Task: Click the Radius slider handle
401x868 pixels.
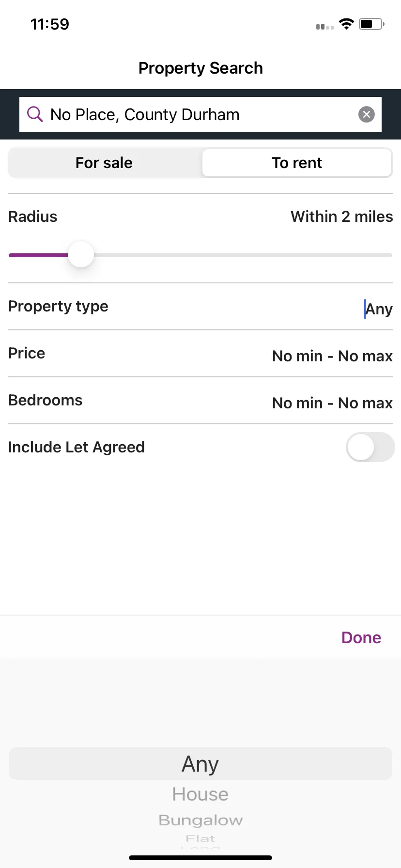Action: coord(81,254)
